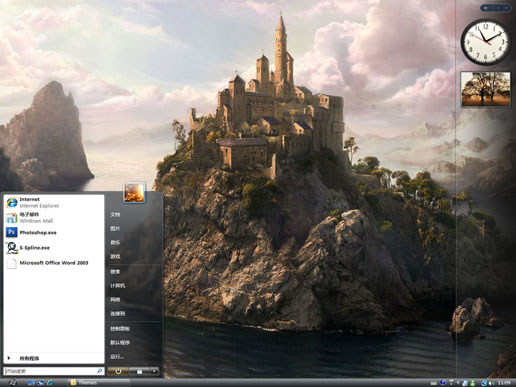Click the tree slideshow gadget picture
This screenshot has width=516, height=387.
(486, 89)
